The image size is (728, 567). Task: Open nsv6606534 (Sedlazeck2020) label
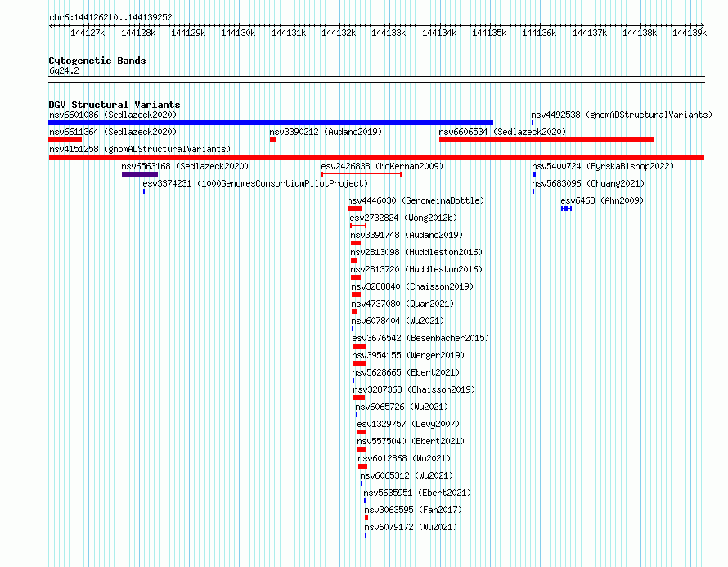point(502,132)
